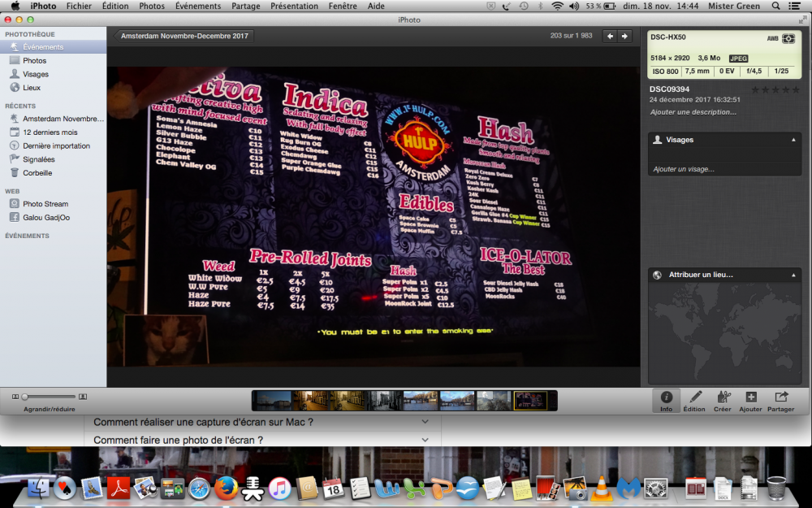Enter full-screen mode via the iPhoto window arrows
Screen dimensions: 812x508
tap(803, 20)
